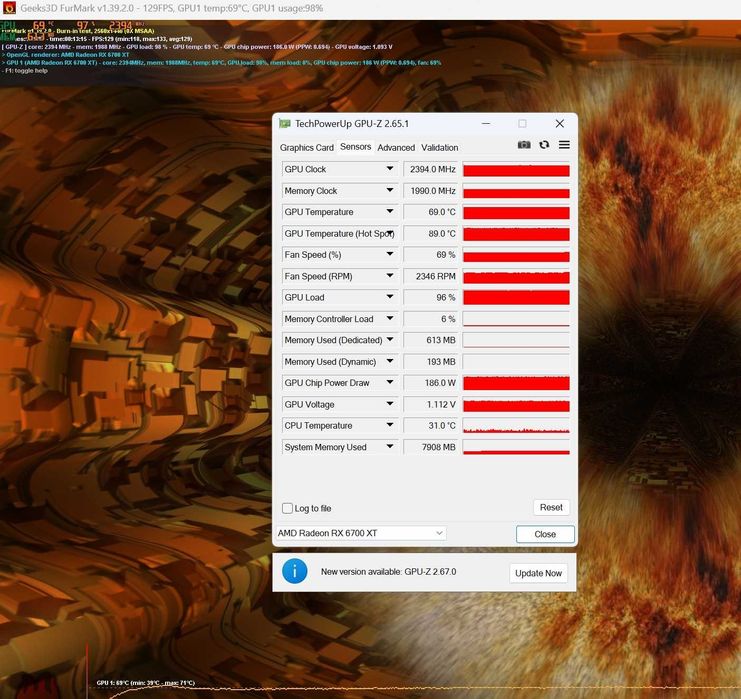This screenshot has height=699, width=741.
Task: Click the 7908 MB System Memory value
Action: 431,447
